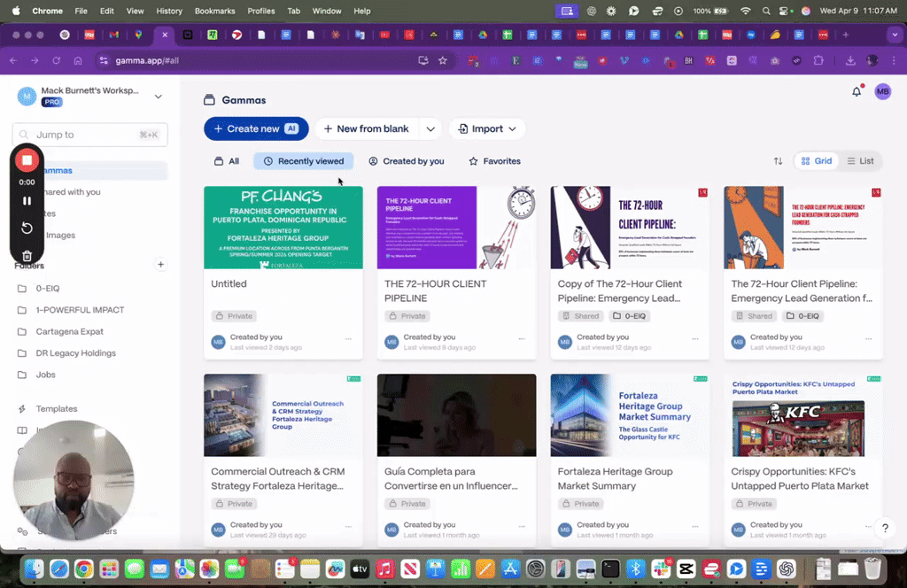Open the KFC Crispy Opportunities thumbnail
Viewport: 907px width, 588px height.
tap(802, 415)
